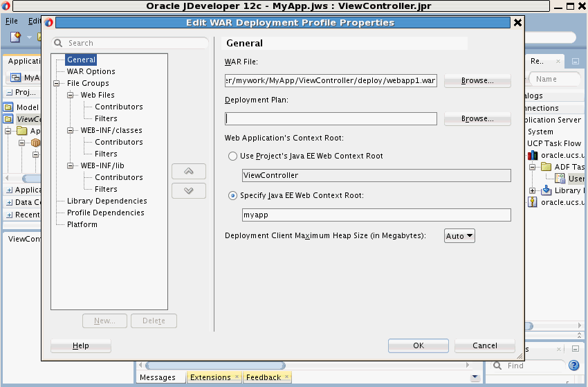Click the WAR File path field
The image size is (588, 387).
coord(331,81)
